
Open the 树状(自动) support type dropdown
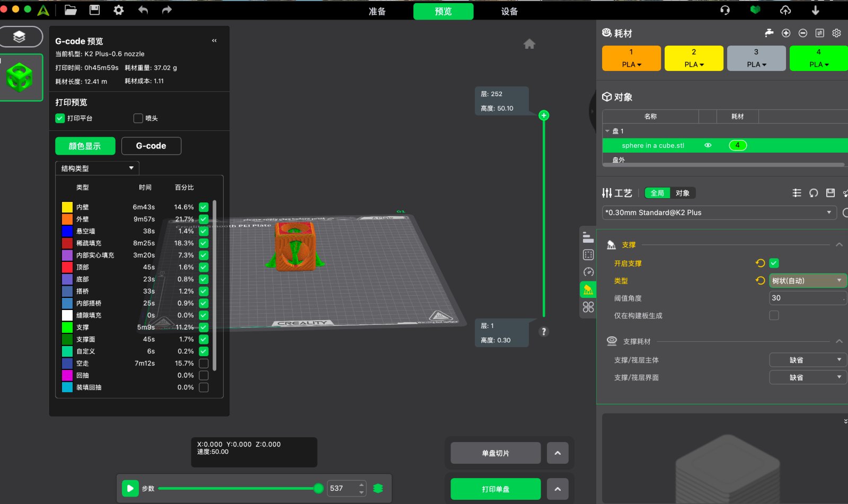coord(808,280)
